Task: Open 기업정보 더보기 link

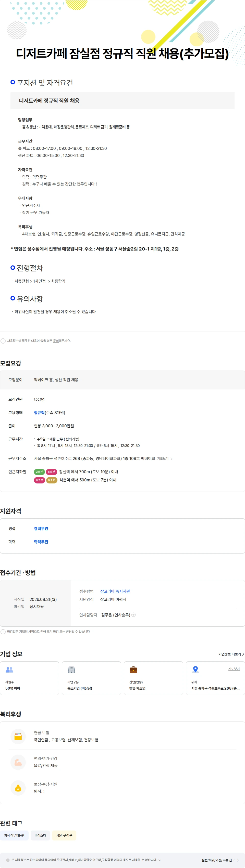Action: [x=231, y=654]
